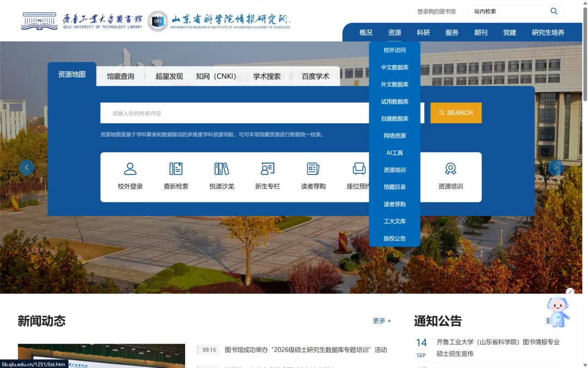Select 中文数据库 from the 资源 dropdown
Screen dimensions: 588x368
pyautogui.click(x=395, y=67)
